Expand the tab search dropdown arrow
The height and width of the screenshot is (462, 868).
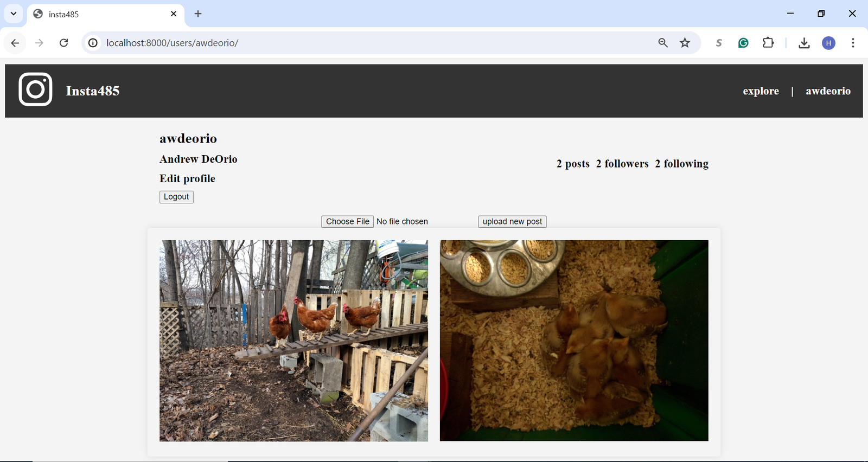[14, 14]
